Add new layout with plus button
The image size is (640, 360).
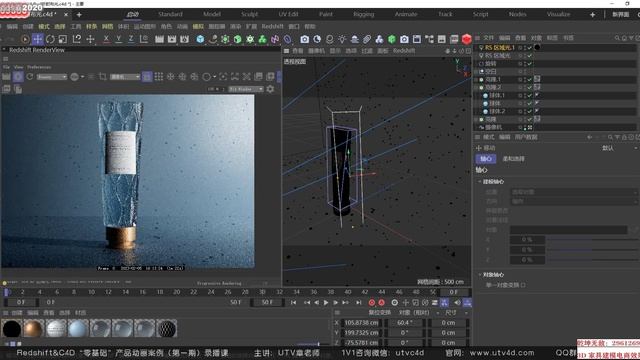point(592,15)
